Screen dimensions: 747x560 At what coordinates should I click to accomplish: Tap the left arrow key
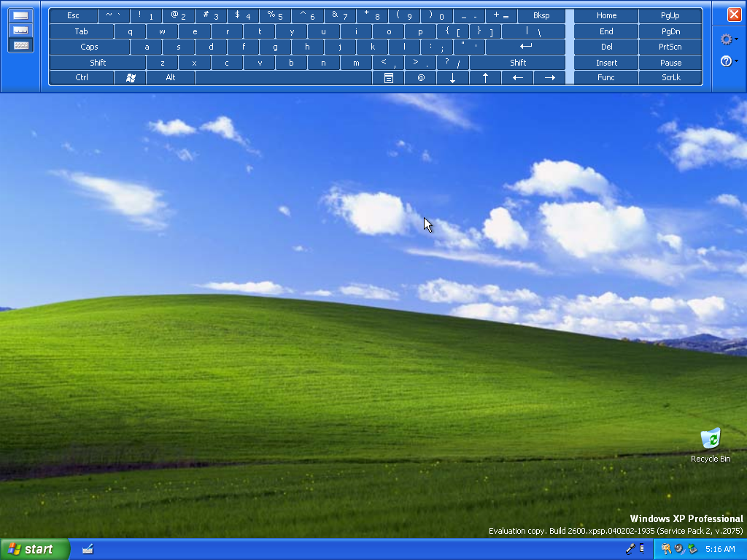click(x=517, y=77)
